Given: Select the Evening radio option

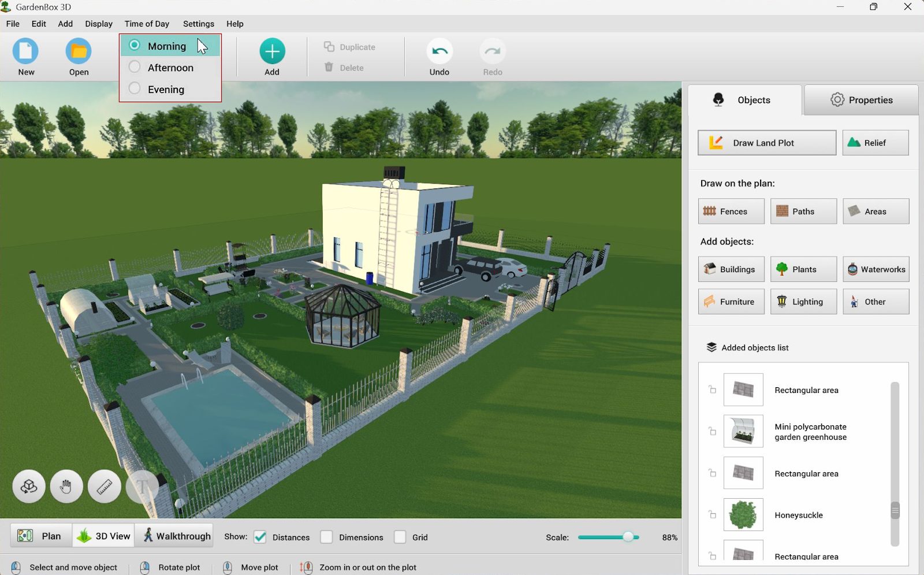Looking at the screenshot, I should (135, 89).
